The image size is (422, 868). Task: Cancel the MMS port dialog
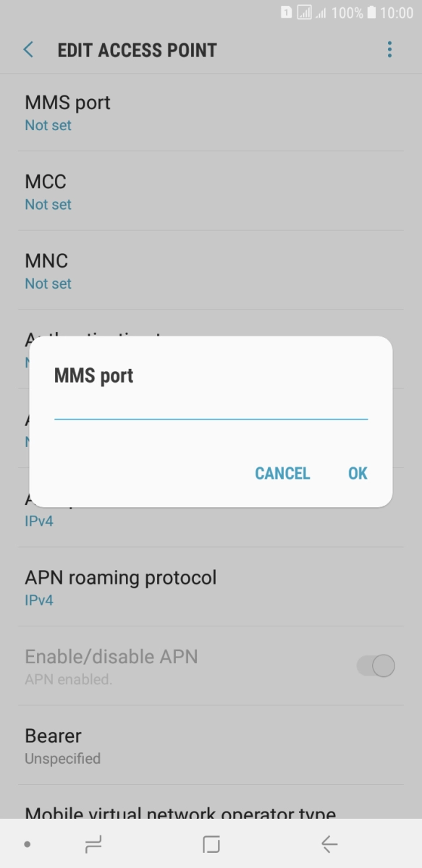click(282, 473)
